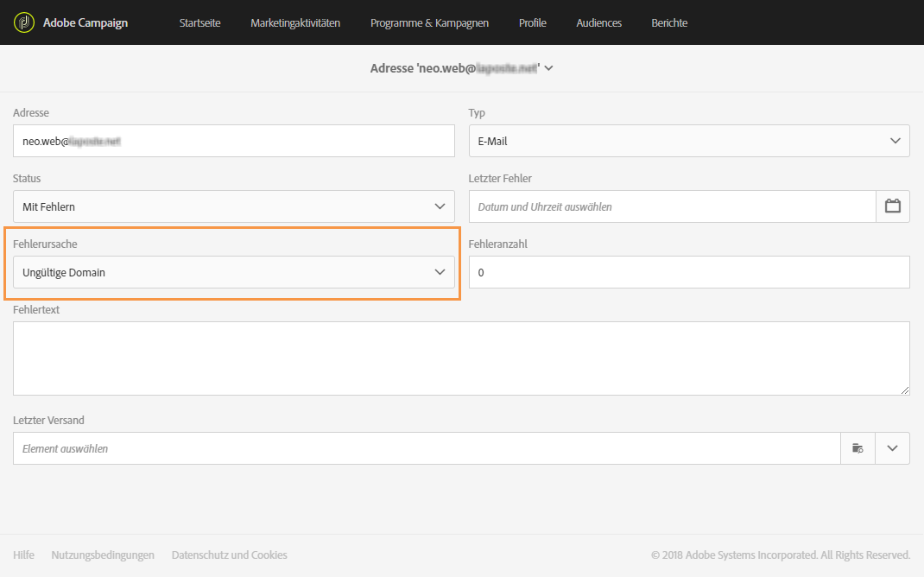Focus the Fehleranzahl number field

click(688, 272)
